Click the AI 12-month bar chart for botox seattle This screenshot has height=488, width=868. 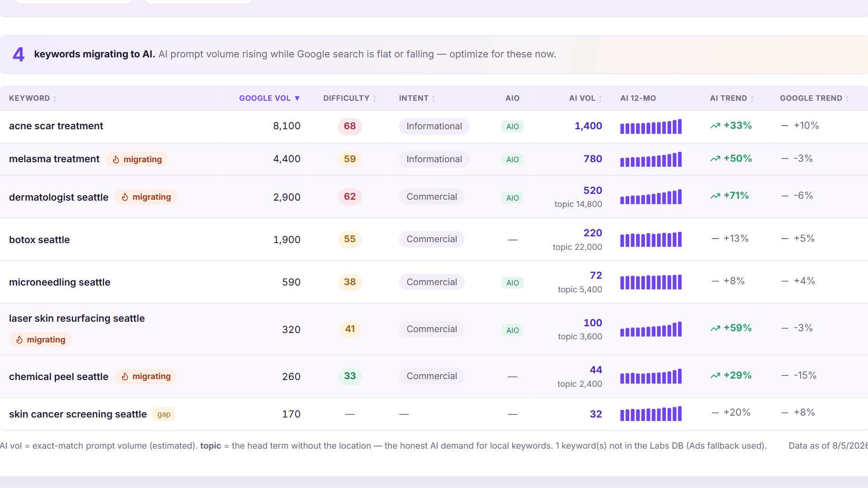651,239
